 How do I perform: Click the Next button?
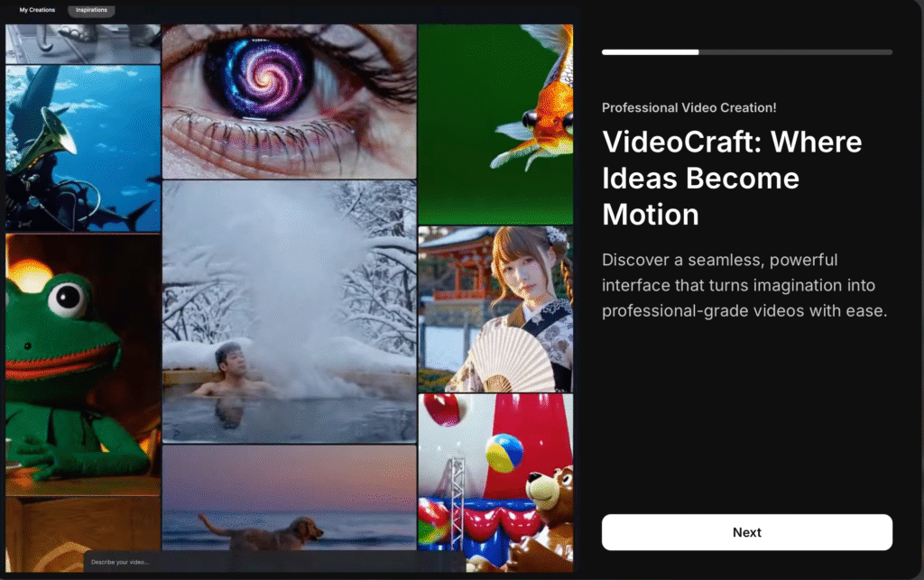(x=746, y=532)
